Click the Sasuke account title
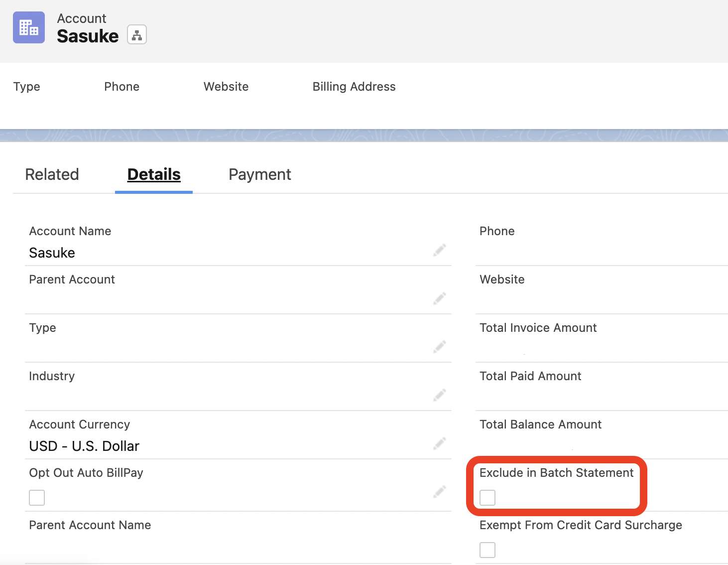728x565 pixels. 88,36
